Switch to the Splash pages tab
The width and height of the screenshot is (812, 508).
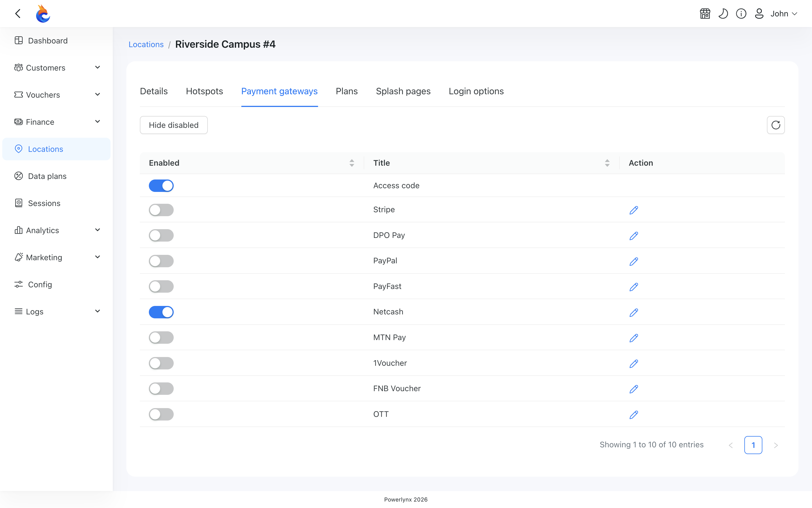[403, 91]
